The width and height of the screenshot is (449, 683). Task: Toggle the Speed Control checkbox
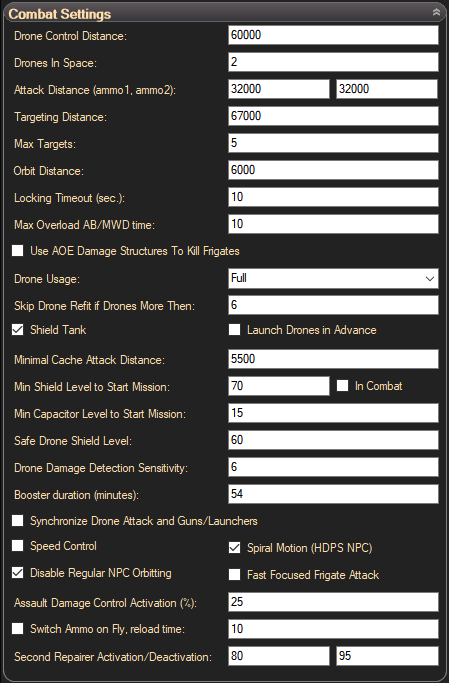[x=17, y=545]
